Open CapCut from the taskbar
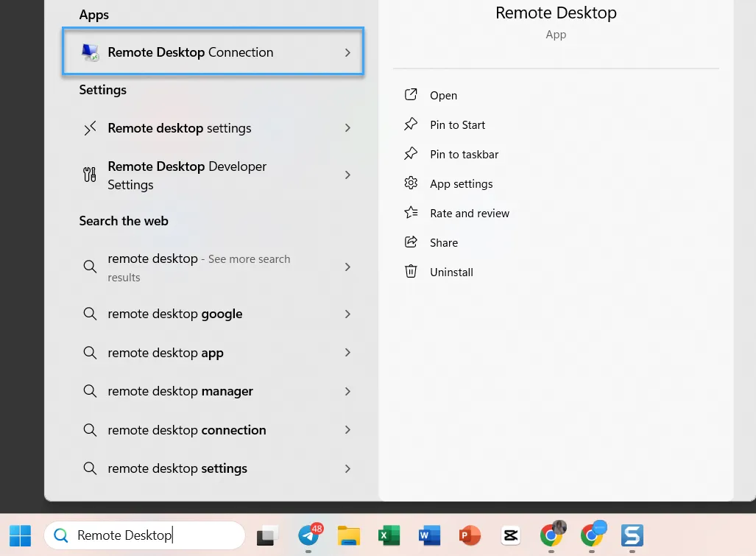The width and height of the screenshot is (756, 556). click(511, 535)
